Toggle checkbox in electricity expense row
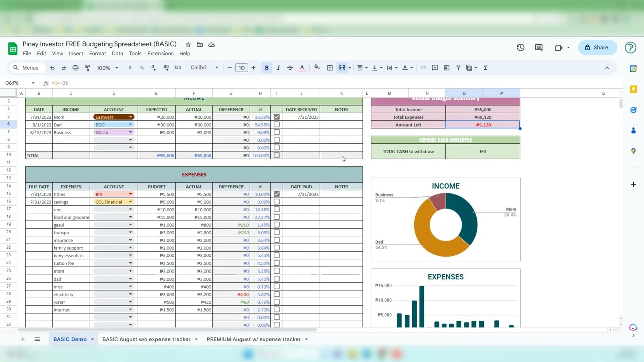The width and height of the screenshot is (644, 362). 276,294
